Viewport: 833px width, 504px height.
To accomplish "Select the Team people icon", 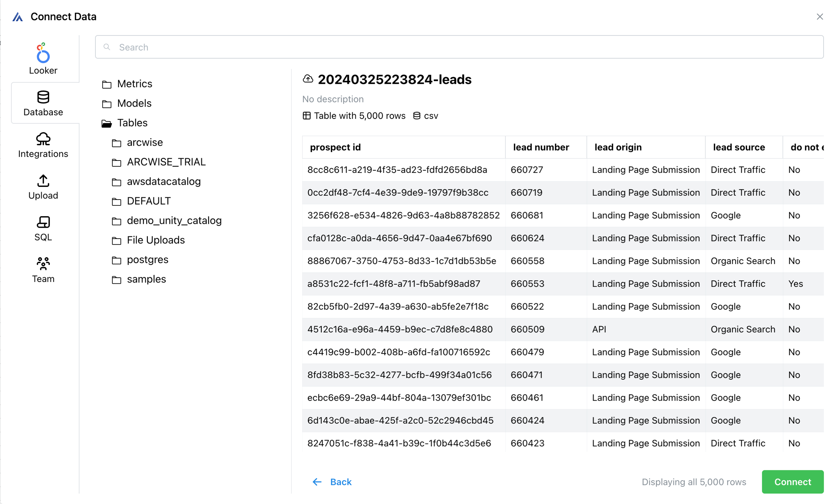I will tap(43, 264).
